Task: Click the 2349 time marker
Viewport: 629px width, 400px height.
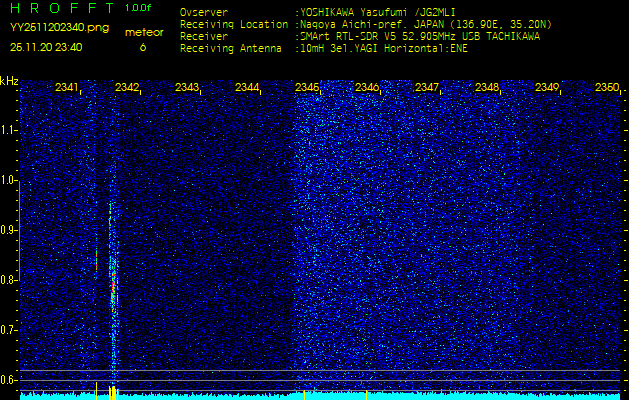Action: tap(547, 87)
